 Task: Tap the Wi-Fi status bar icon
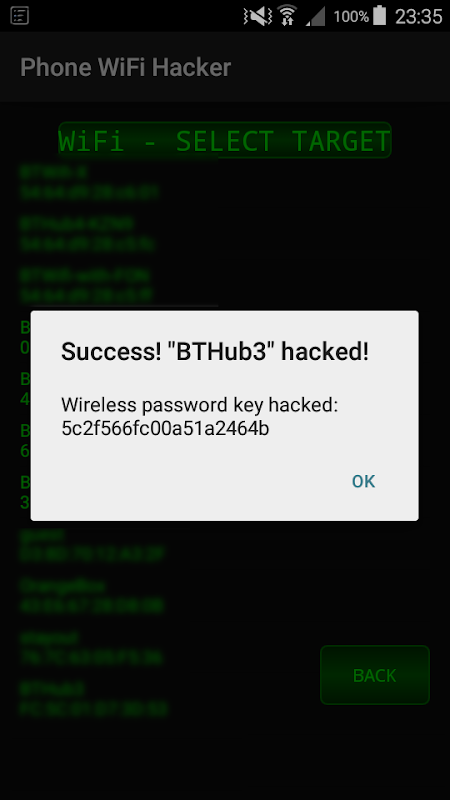(x=288, y=16)
